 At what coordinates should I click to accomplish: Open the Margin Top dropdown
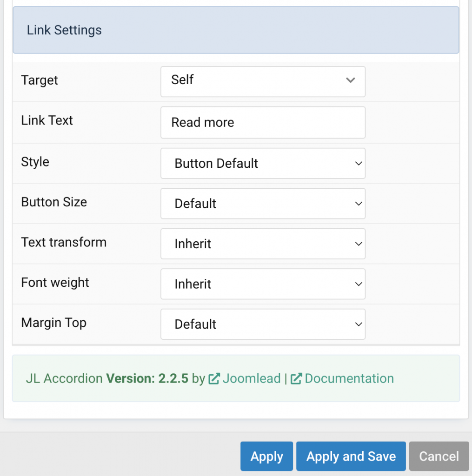coord(263,324)
